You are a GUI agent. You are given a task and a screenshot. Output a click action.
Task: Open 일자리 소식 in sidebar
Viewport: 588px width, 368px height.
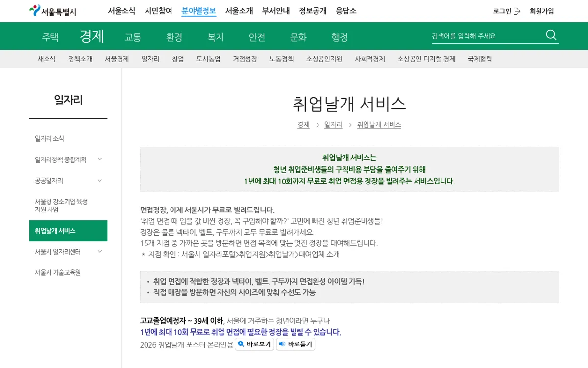[49, 138]
